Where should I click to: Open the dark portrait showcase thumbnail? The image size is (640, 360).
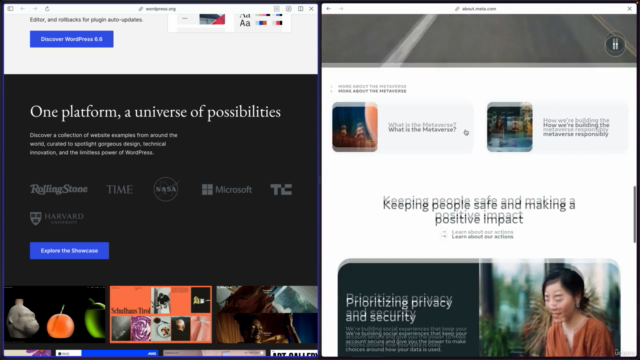pyautogui.click(x=267, y=314)
